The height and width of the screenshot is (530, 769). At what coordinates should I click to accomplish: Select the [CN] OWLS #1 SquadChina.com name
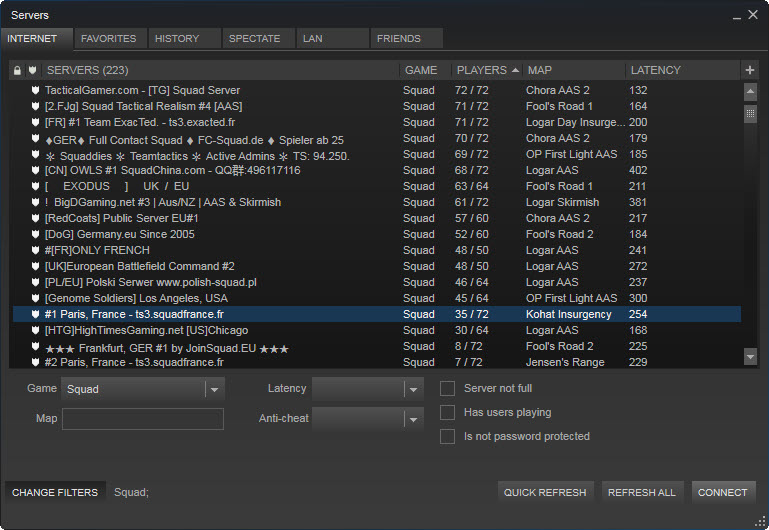[172, 170]
